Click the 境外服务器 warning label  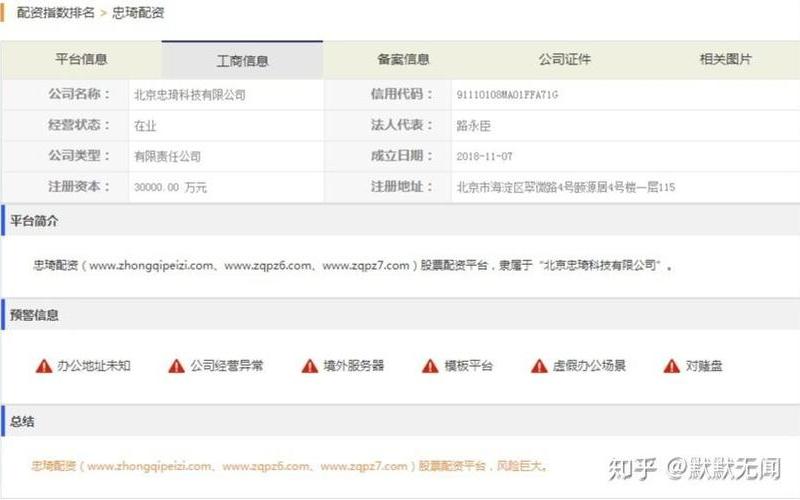pos(354,366)
